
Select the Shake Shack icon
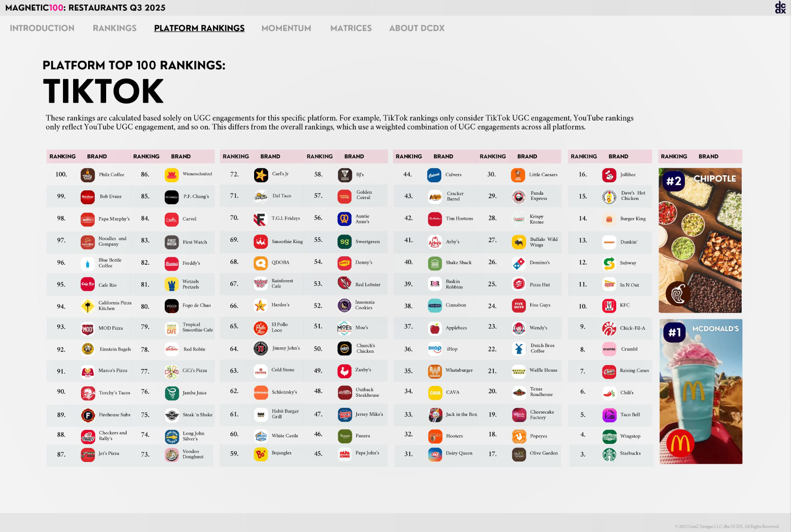click(435, 263)
